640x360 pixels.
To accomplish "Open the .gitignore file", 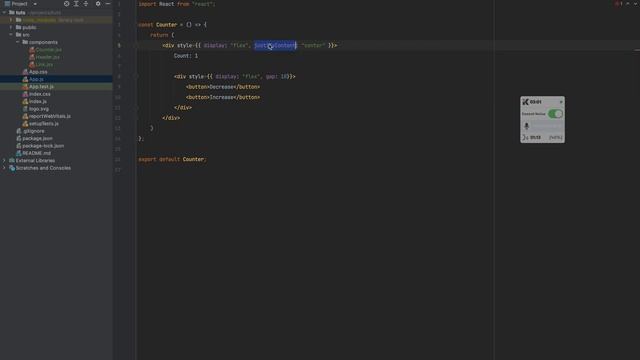I will [33, 131].
